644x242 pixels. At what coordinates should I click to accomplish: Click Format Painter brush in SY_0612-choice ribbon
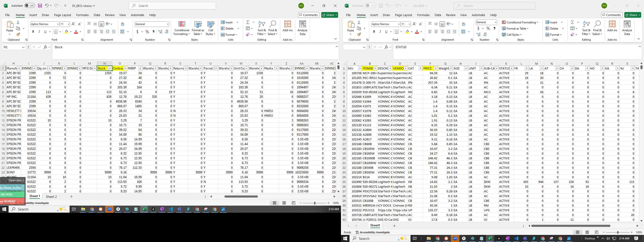pos(18,35)
